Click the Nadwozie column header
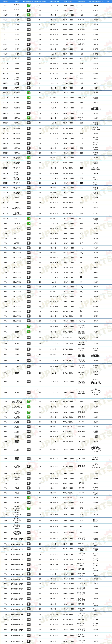This screenshot has height=644, width=112. (81, 1)
